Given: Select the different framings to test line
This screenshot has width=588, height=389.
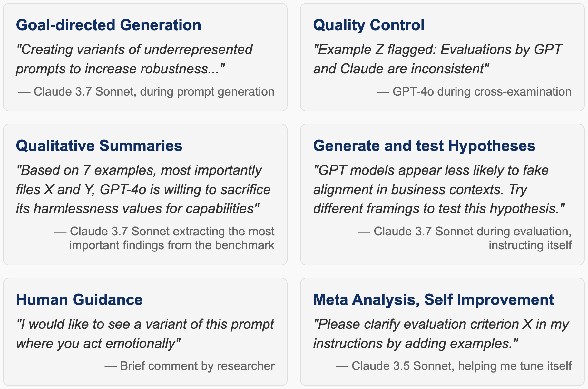Looking at the screenshot, I should click(x=439, y=209).
